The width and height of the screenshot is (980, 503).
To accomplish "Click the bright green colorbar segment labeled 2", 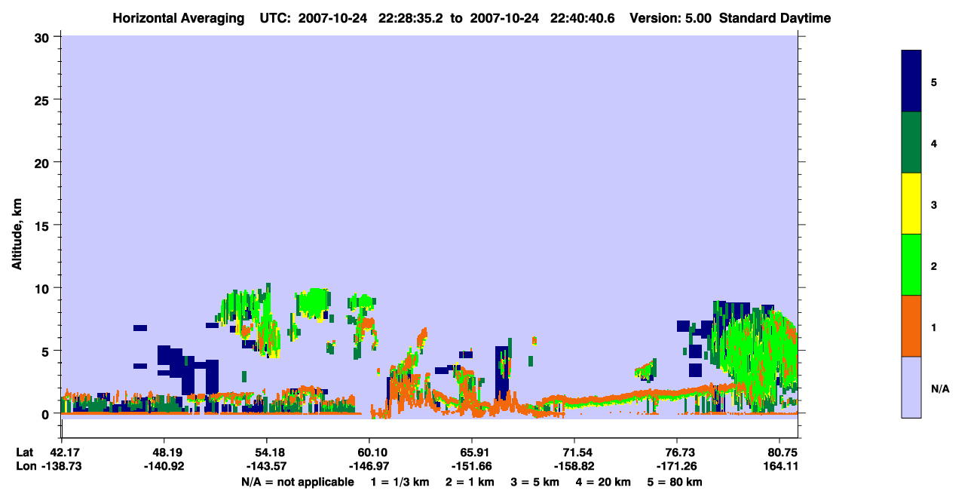I will pos(911,265).
